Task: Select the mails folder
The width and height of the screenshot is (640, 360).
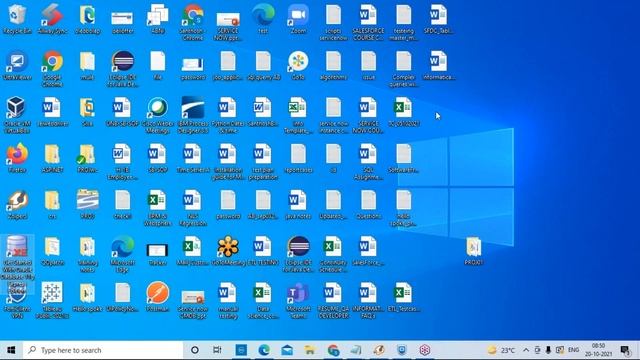Action: [87, 65]
